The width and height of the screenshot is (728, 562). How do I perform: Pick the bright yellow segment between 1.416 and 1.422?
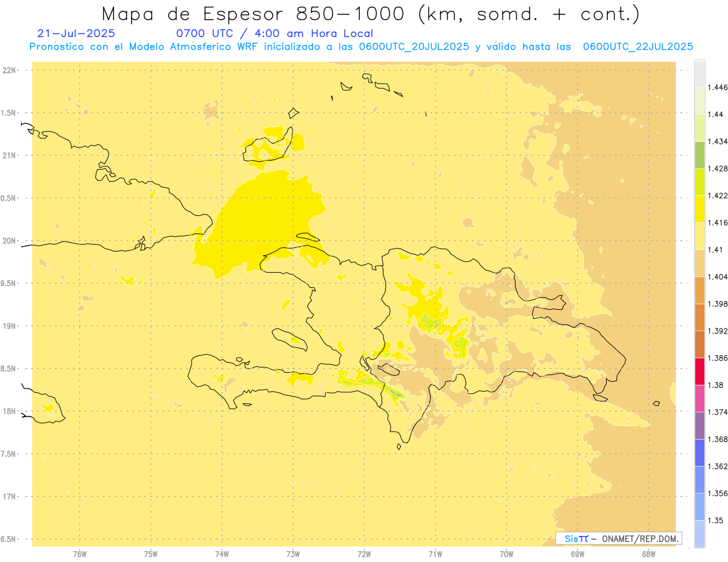coord(699,209)
